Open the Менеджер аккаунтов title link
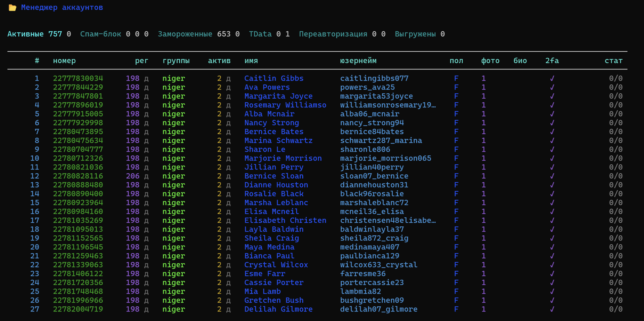Image resolution: width=644 pixels, height=321 pixels. (62, 8)
